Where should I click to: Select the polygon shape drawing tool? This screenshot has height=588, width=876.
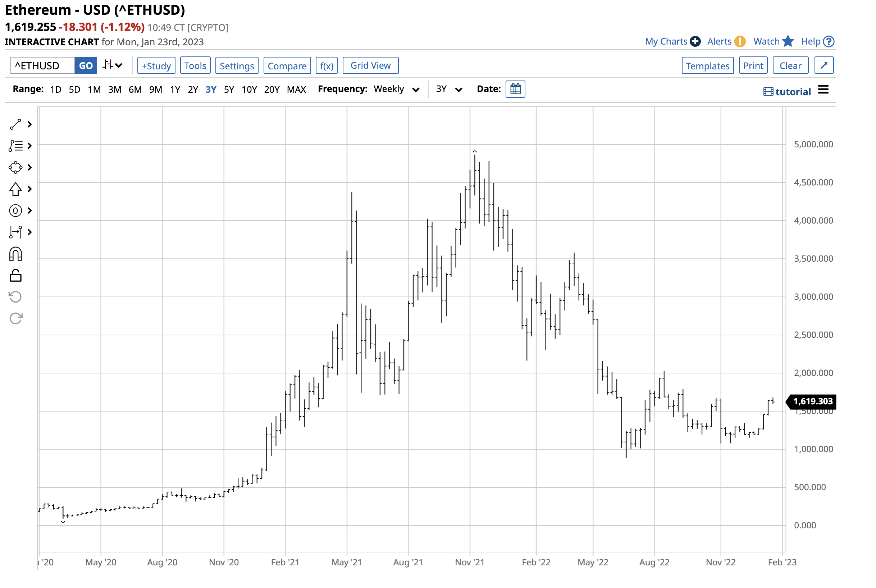click(x=15, y=167)
